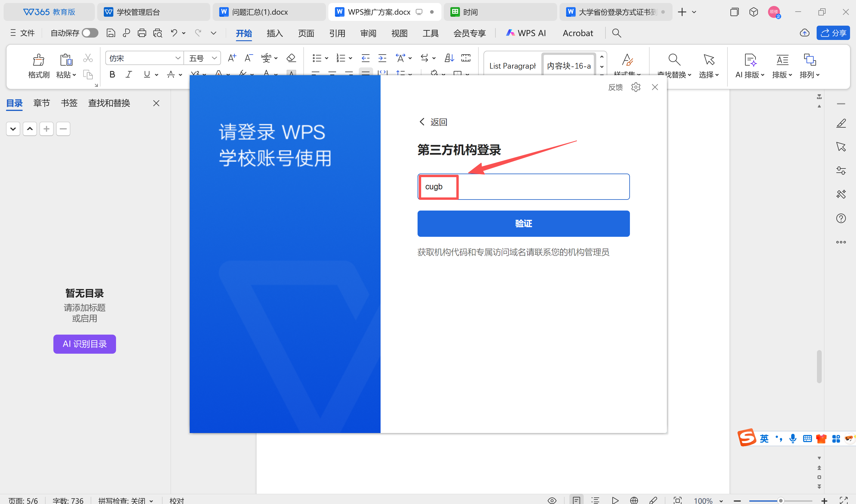
Task: Switch to 问题汇总(1).docx document tab
Action: pyautogui.click(x=269, y=12)
